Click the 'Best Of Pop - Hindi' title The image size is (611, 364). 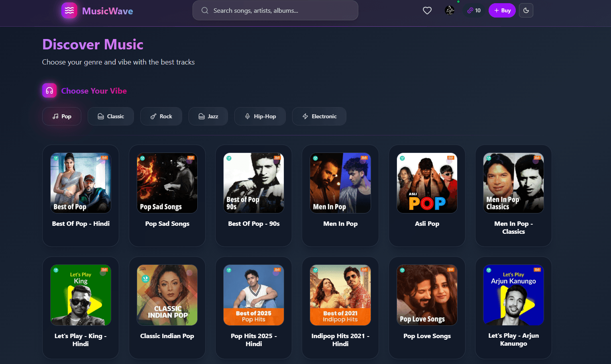click(81, 224)
